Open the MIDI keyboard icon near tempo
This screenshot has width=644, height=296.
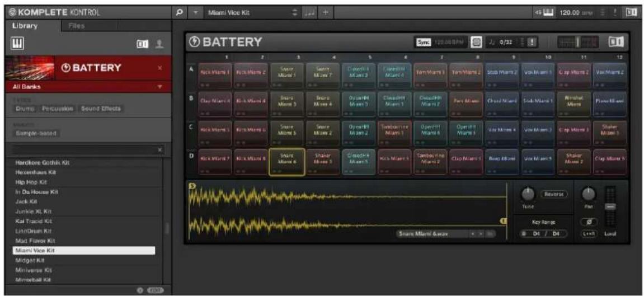(x=547, y=12)
